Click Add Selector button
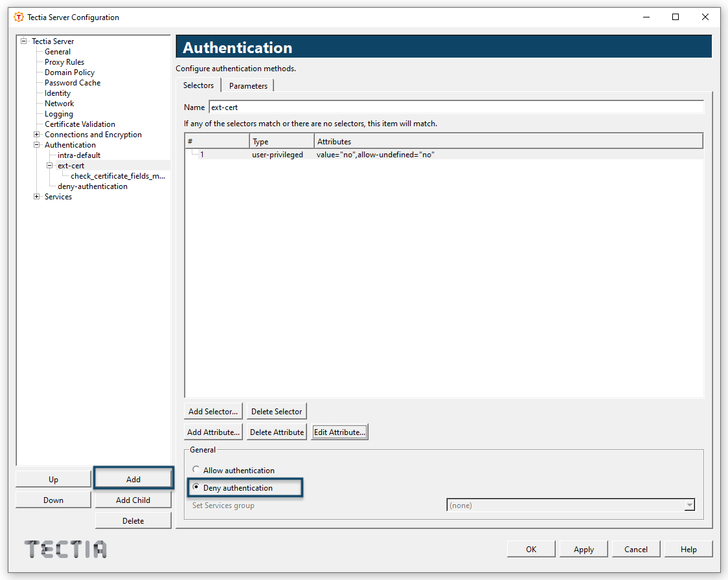 point(213,412)
